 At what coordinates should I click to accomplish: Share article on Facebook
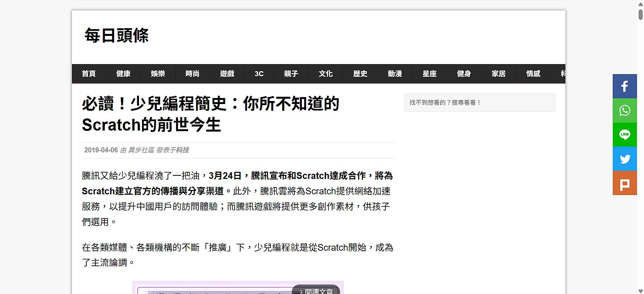tap(625, 86)
